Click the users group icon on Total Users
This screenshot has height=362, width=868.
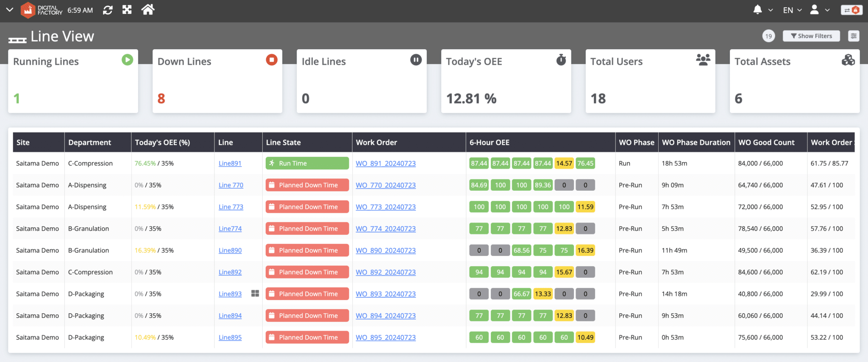pos(703,60)
